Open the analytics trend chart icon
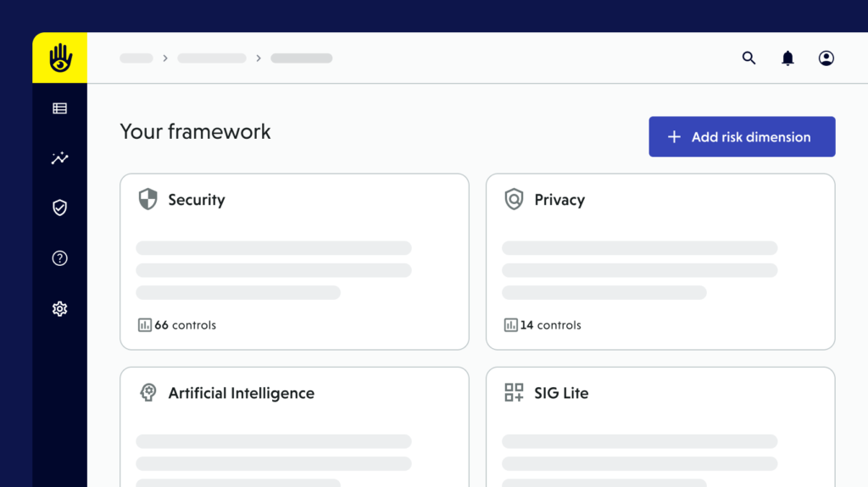This screenshot has height=487, width=868. tap(59, 158)
